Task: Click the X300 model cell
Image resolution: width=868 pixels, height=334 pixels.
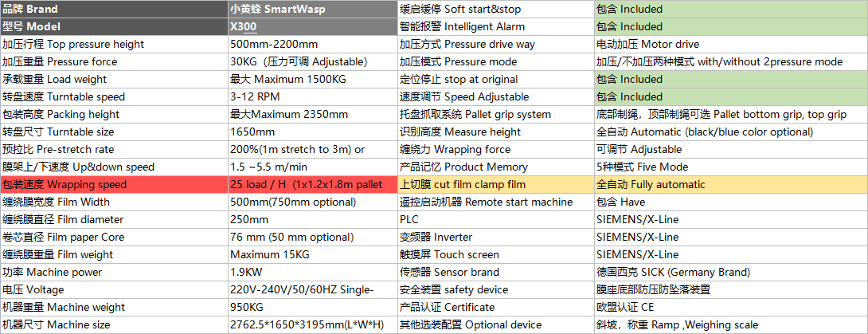Action: (x=311, y=26)
